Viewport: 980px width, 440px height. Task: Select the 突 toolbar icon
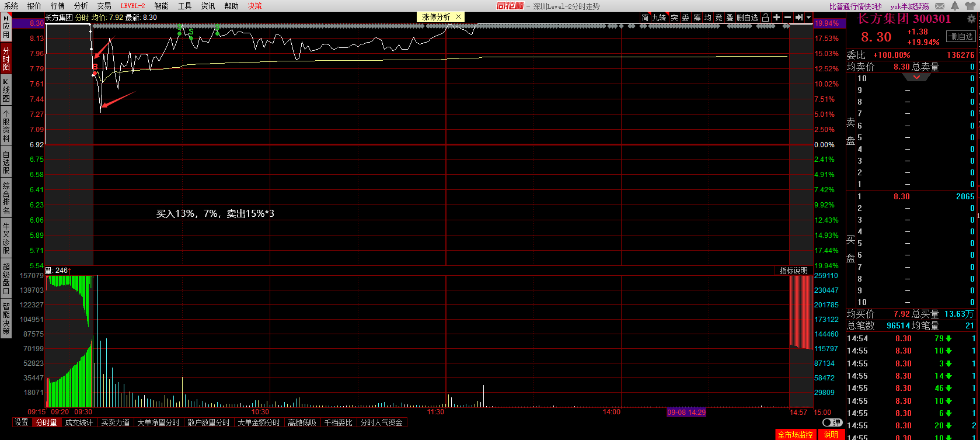coord(674,18)
